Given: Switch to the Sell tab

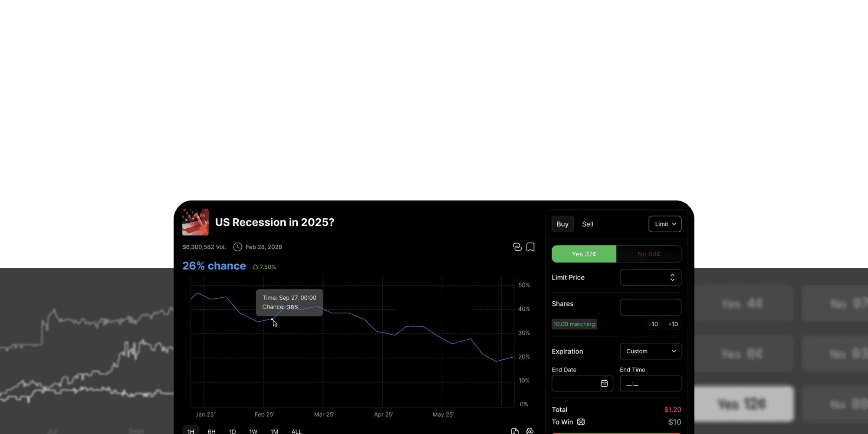Looking at the screenshot, I should coord(588,224).
